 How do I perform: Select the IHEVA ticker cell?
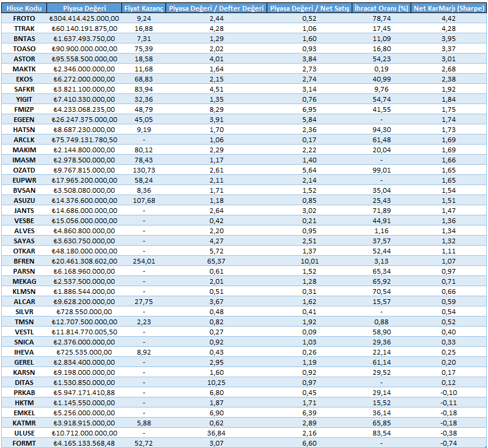[x=24, y=352]
